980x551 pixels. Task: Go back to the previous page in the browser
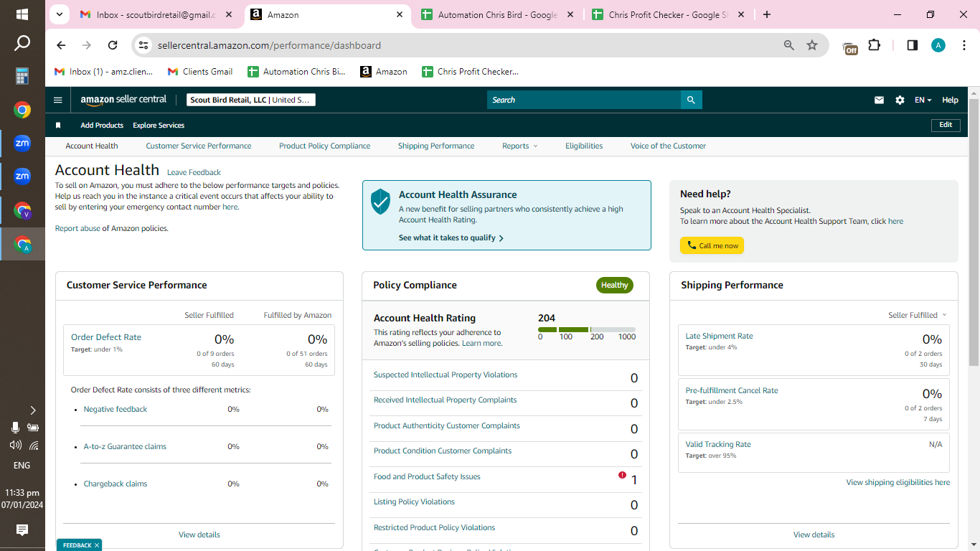point(61,45)
